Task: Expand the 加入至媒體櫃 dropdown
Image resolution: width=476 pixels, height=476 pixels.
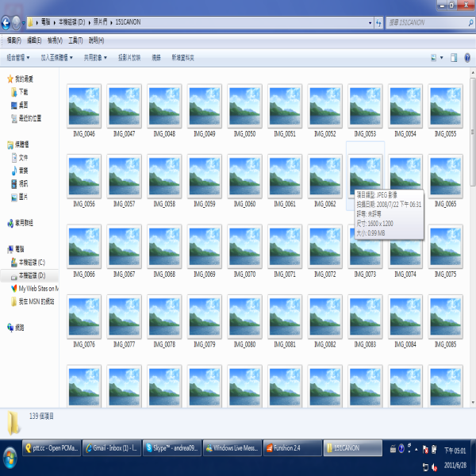Action: tap(56, 57)
